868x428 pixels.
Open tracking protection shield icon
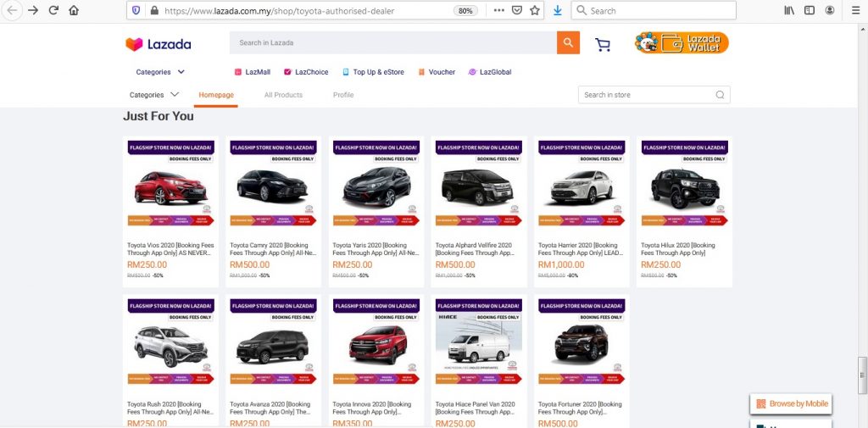(x=136, y=10)
